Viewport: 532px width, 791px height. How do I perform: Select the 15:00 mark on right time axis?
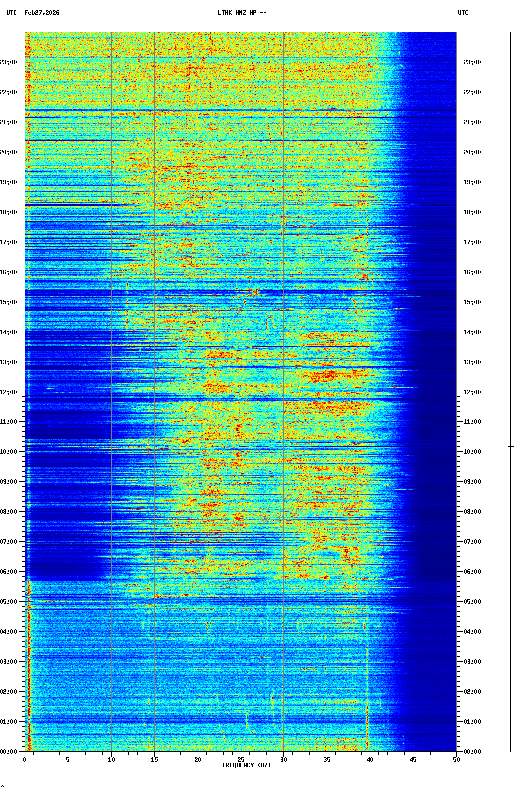pos(472,302)
